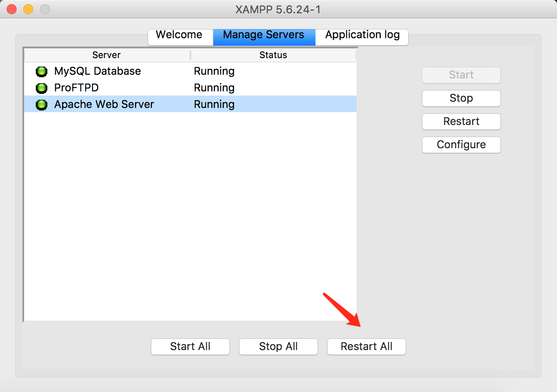
Task: Click the green status icon beside Apache Web Server
Action: pos(42,105)
